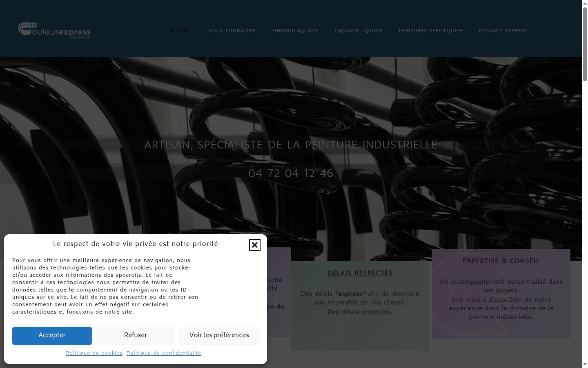
Task: Open the Politique de confidentialité link
Action: tap(164, 353)
